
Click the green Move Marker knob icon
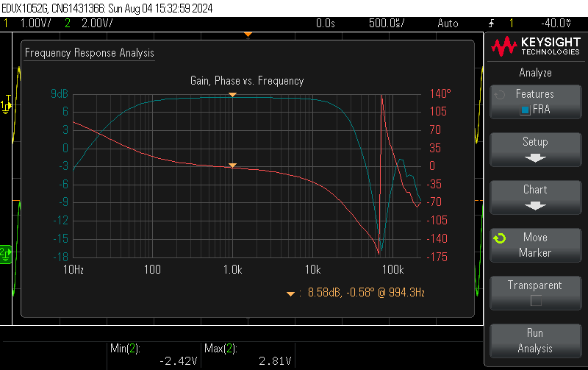pos(500,238)
